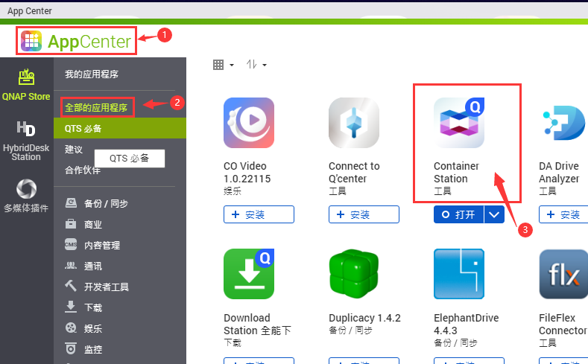Select 合作伙伴 menu item
This screenshot has width=588, height=364.
click(x=83, y=170)
